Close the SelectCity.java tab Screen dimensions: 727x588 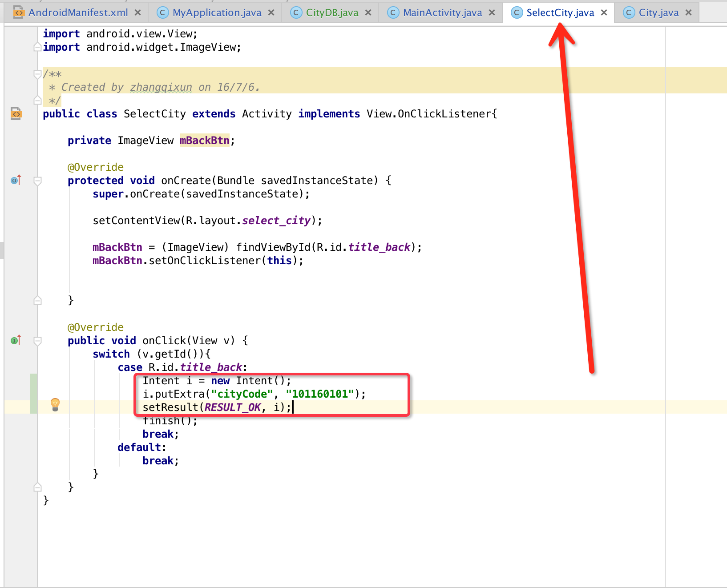(x=604, y=12)
